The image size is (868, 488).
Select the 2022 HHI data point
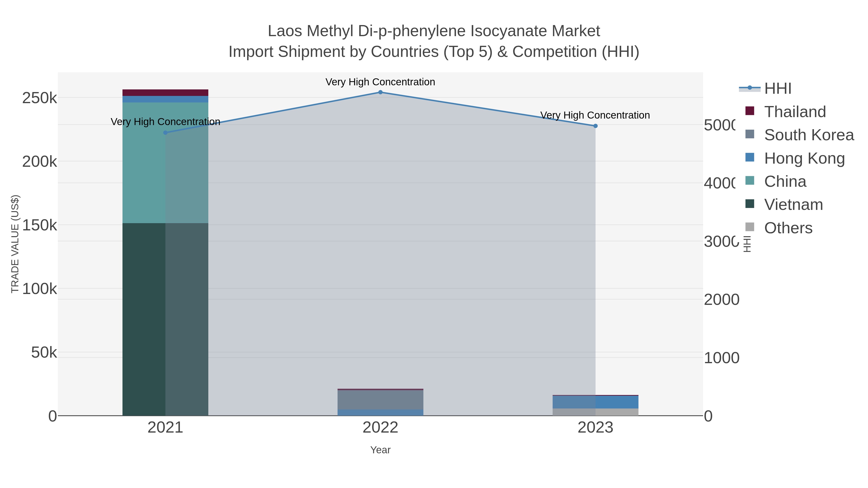point(380,92)
